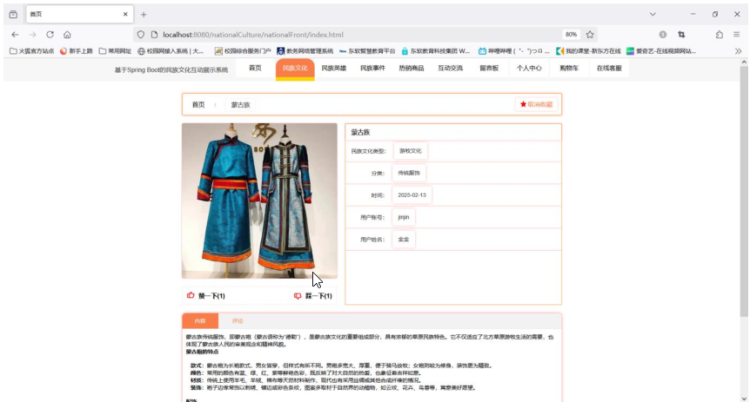Open the 火狐官方站点 bookmark folder

[x=32, y=51]
